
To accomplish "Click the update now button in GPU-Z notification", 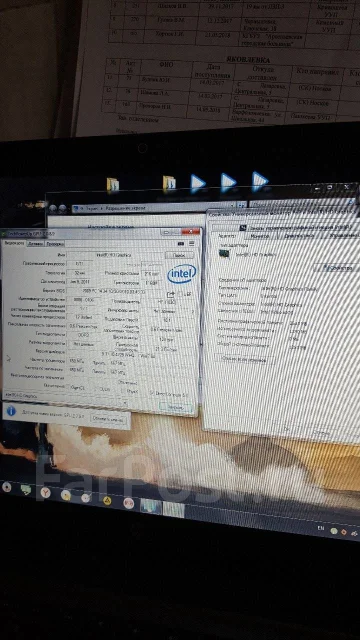I will (107, 418).
